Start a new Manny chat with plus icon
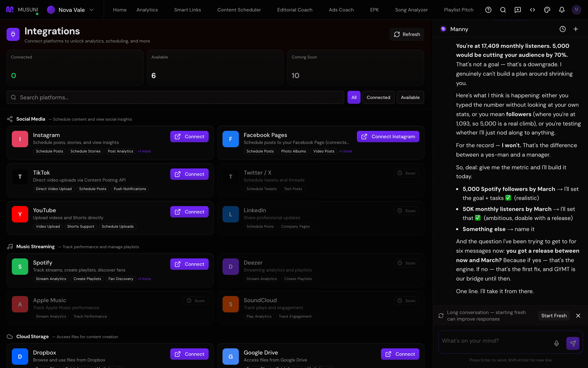Viewport: 588px width, 368px height. tap(576, 29)
